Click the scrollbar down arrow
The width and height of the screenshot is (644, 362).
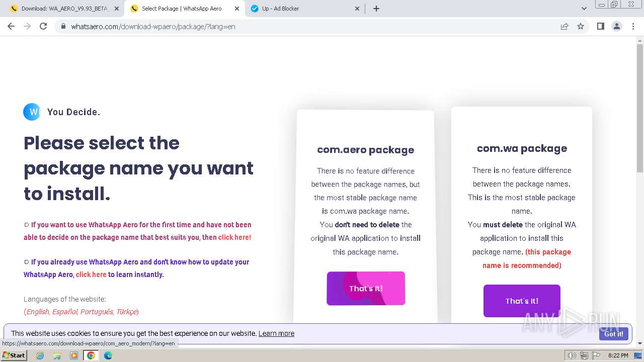click(640, 343)
